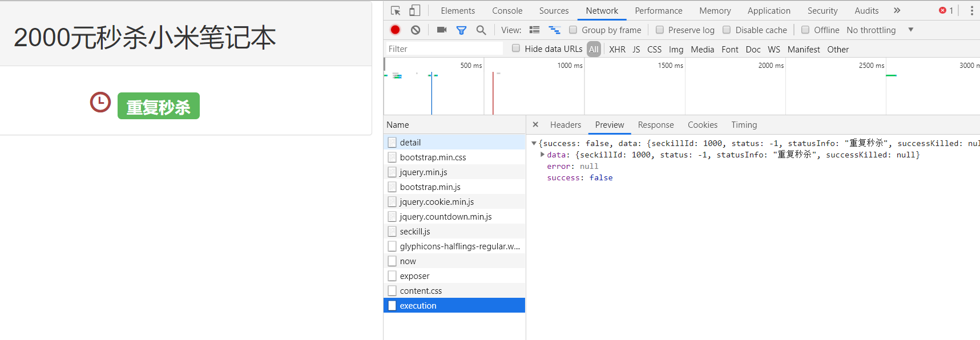
Task: Filter requests by Manifest
Action: (804, 49)
